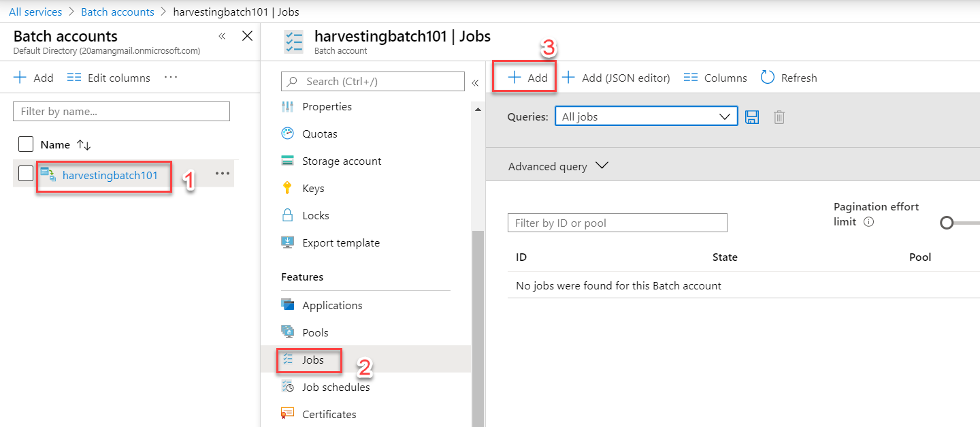
Task: Tick the harvestingbatch101 row checkbox
Action: [25, 174]
